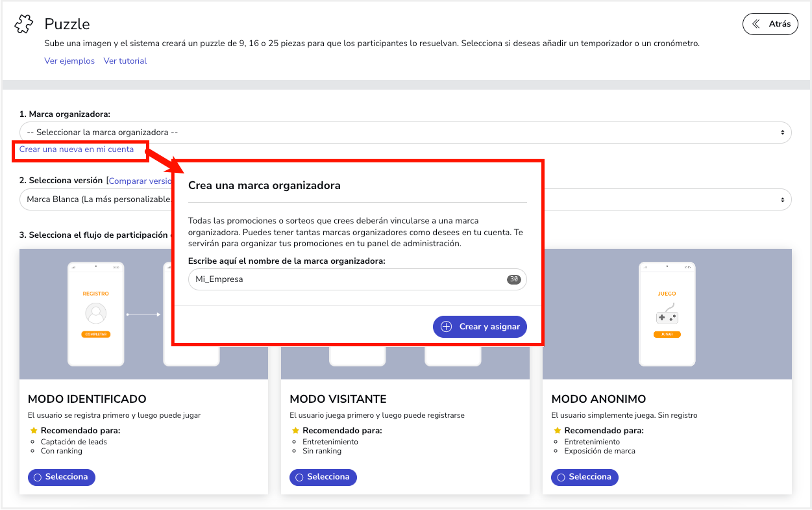Screen dimensions: 812x510
Task: Choose Selecciona under MODO IDENTIFICADO
Action: [x=62, y=477]
